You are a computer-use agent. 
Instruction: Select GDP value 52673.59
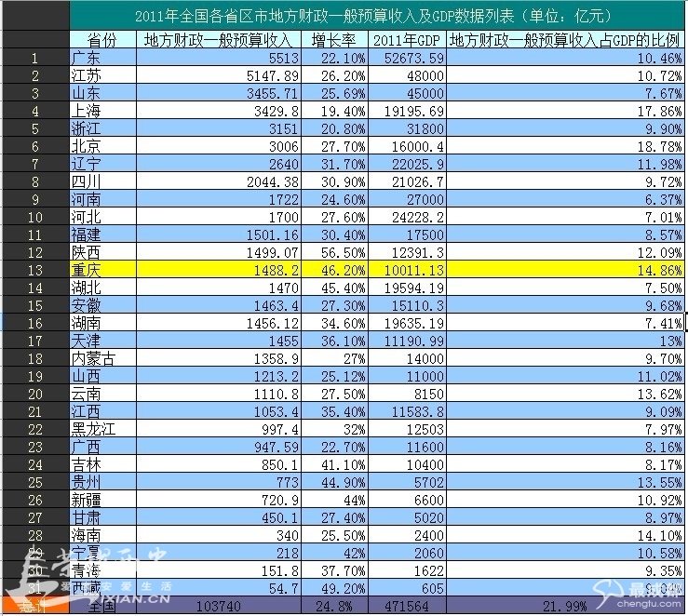tap(407, 58)
